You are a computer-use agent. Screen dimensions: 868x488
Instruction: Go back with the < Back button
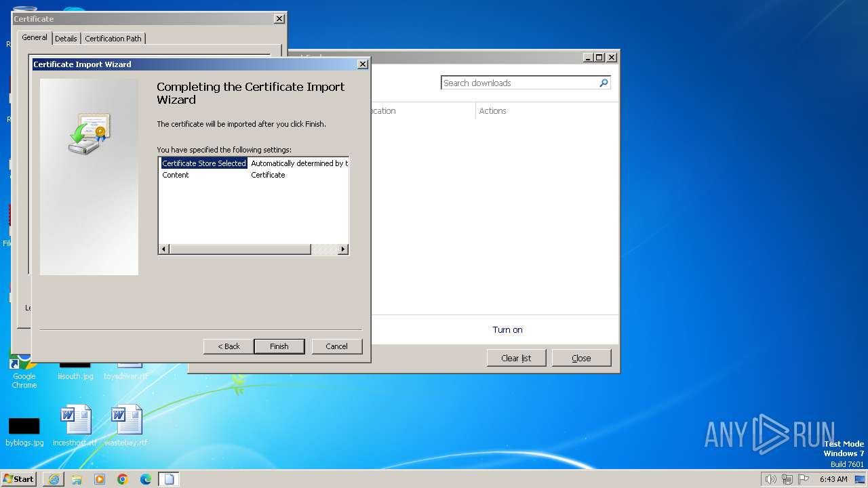(x=229, y=346)
